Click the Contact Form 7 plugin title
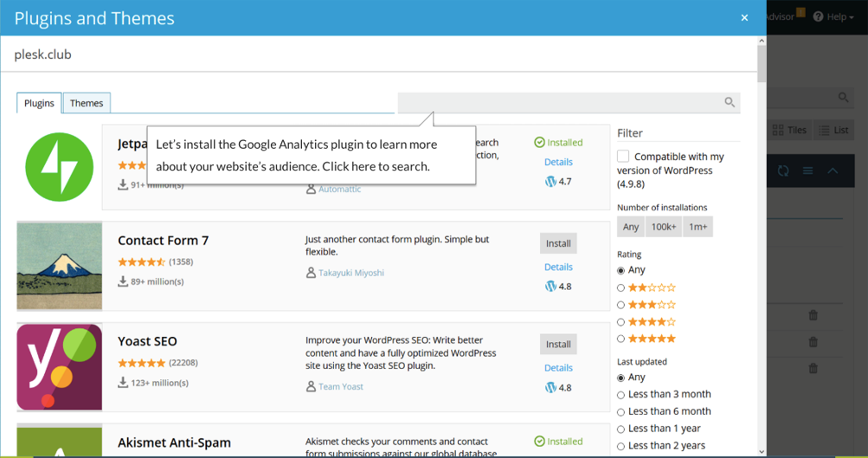The width and height of the screenshot is (868, 458). pos(164,241)
